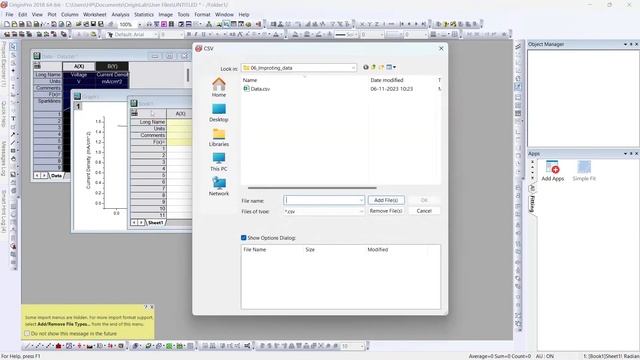Select the Text tool in left toolbar
This screenshot has width=640, height=360.
(x=13, y=118)
